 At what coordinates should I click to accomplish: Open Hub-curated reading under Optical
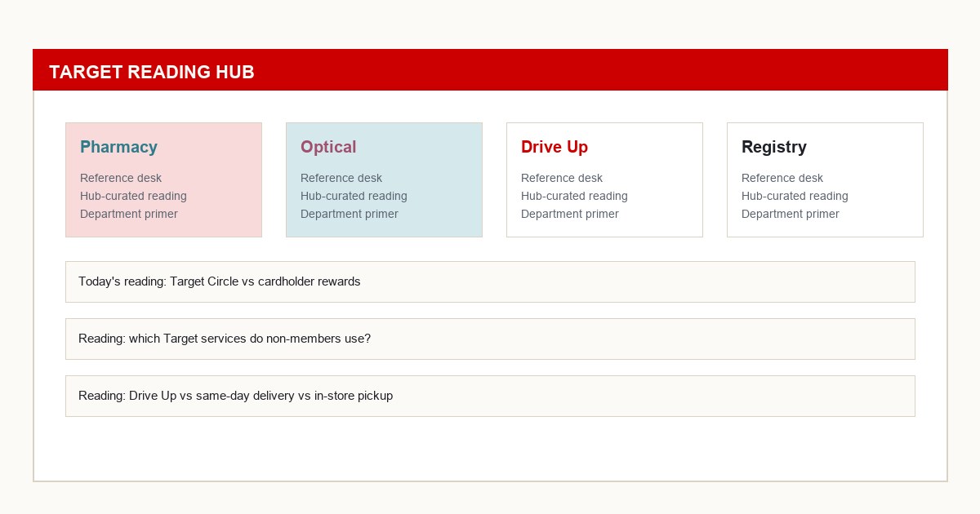tap(354, 196)
